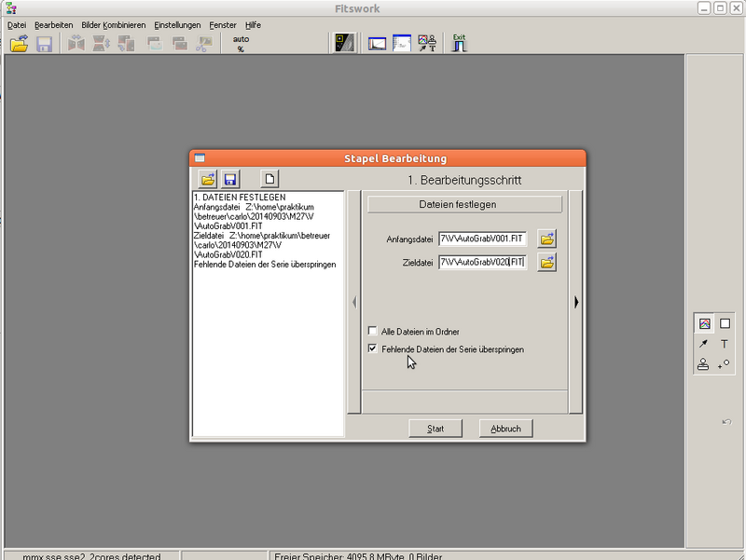The width and height of the screenshot is (746, 560).
Task: Activate the point marker tool
Action: tap(725, 365)
